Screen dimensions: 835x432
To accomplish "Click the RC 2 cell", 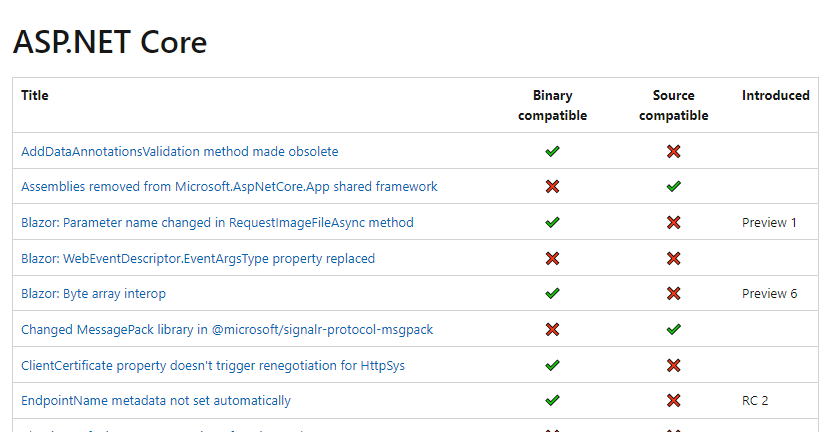I will (x=755, y=401).
